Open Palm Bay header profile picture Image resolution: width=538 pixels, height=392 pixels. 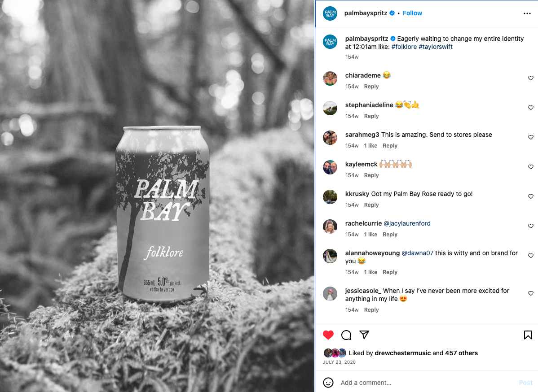tap(330, 13)
